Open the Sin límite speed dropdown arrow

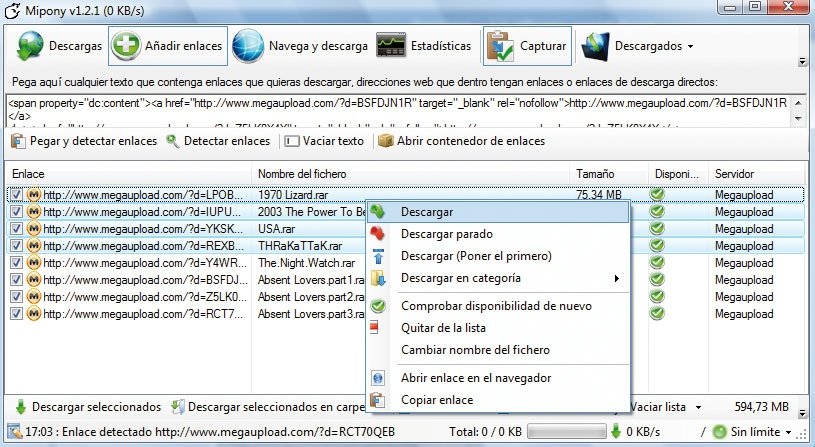click(788, 432)
